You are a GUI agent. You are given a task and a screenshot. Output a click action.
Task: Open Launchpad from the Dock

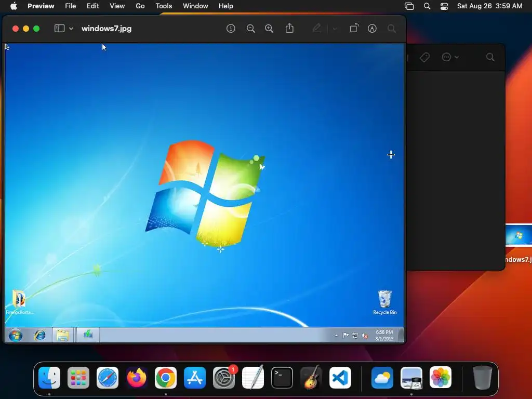(78, 378)
